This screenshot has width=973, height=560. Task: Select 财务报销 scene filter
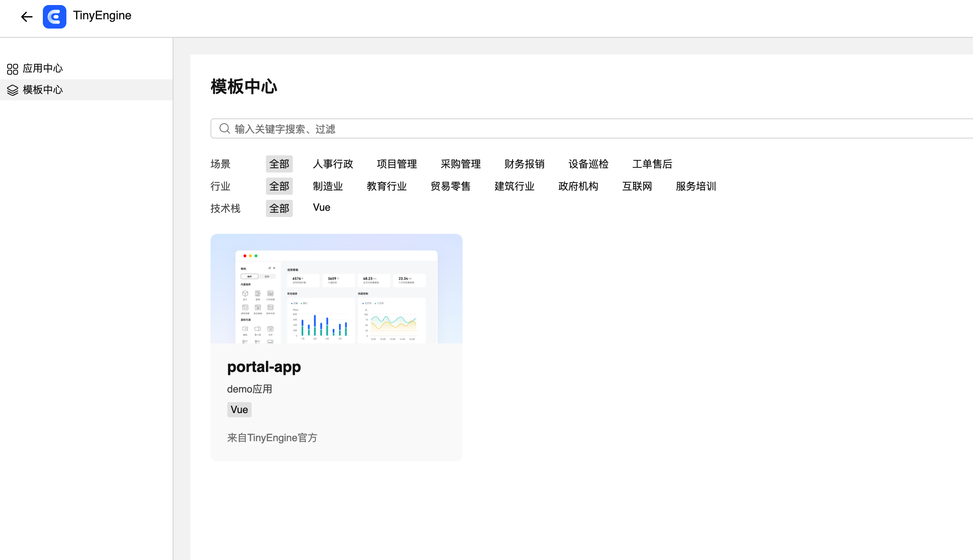524,164
